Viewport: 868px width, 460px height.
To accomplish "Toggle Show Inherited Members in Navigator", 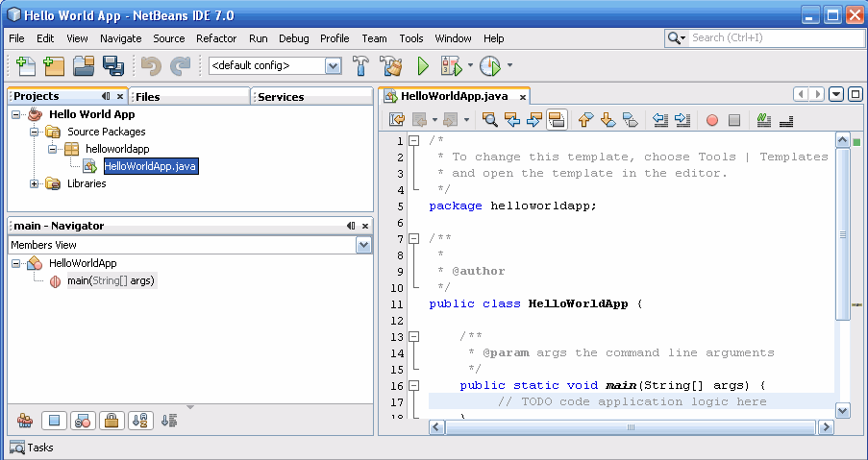I will point(25,421).
